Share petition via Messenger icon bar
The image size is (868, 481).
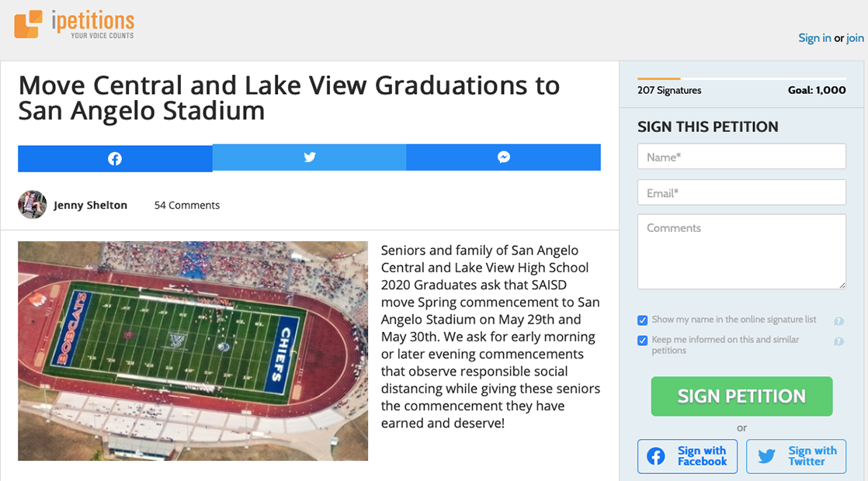(x=503, y=157)
